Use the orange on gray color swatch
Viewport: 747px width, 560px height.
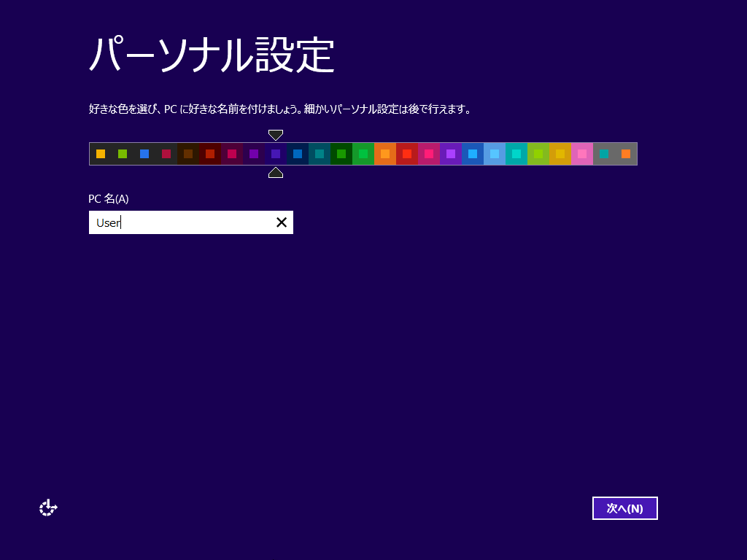(626, 154)
